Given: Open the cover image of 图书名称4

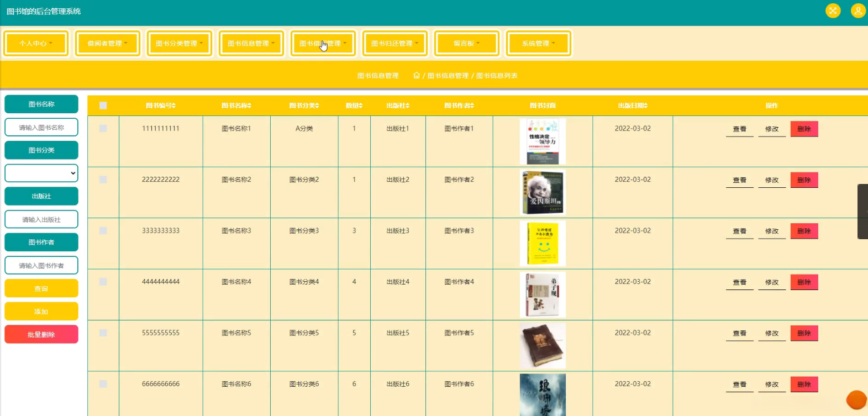Looking at the screenshot, I should click(x=543, y=294).
